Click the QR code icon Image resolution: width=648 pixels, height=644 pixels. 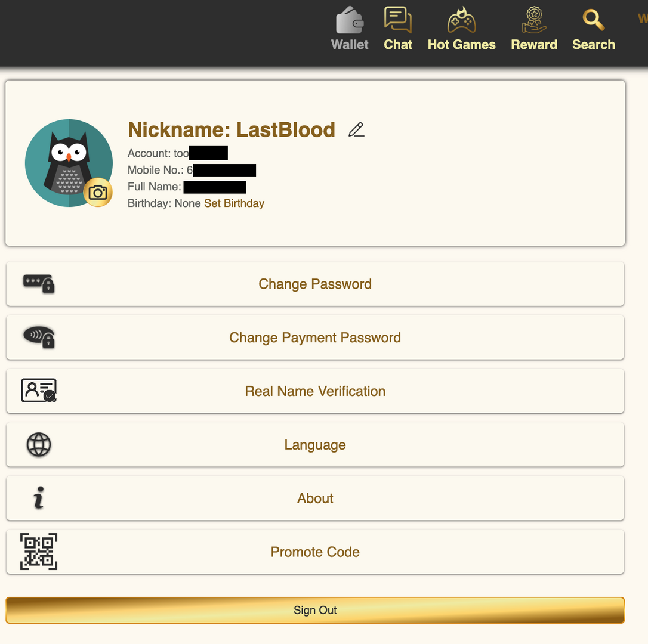(39, 552)
